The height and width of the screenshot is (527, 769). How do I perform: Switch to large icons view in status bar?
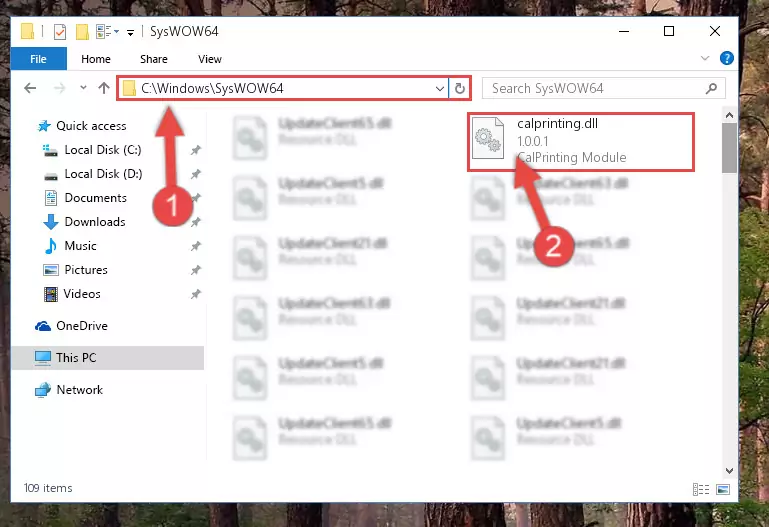coord(723,489)
